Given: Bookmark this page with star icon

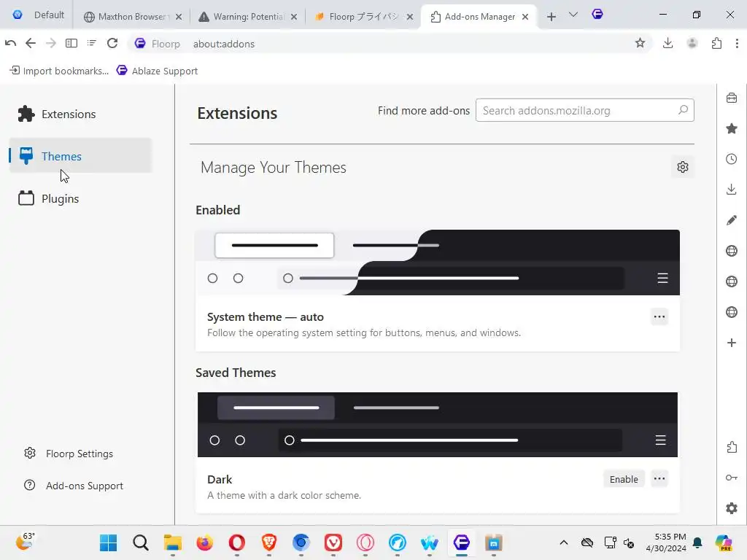Looking at the screenshot, I should (640, 43).
